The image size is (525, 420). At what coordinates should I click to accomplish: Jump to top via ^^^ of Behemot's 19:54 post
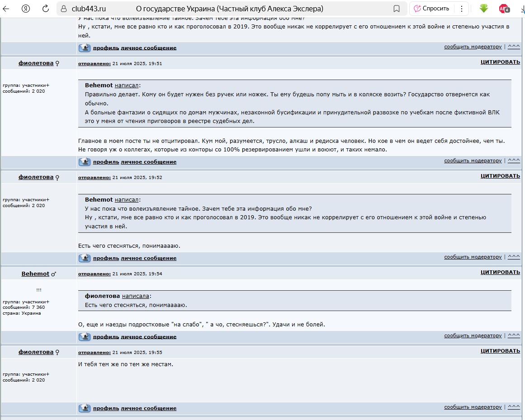click(x=514, y=335)
